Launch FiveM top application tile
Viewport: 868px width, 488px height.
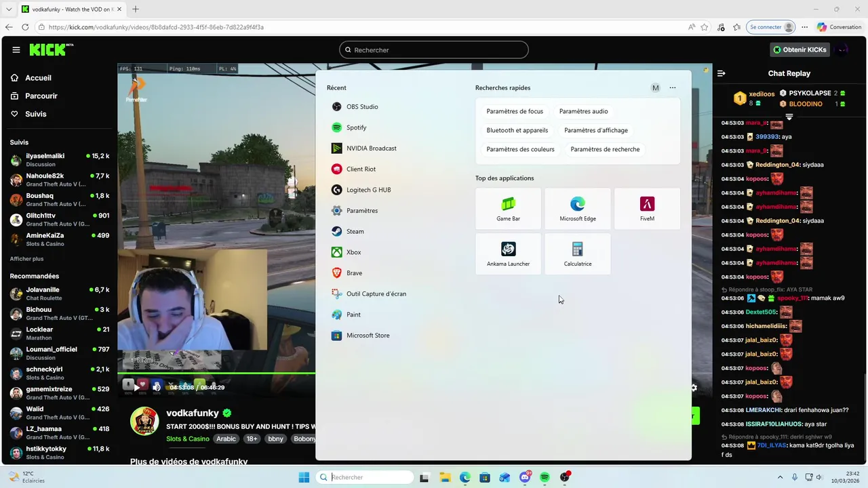pos(647,209)
